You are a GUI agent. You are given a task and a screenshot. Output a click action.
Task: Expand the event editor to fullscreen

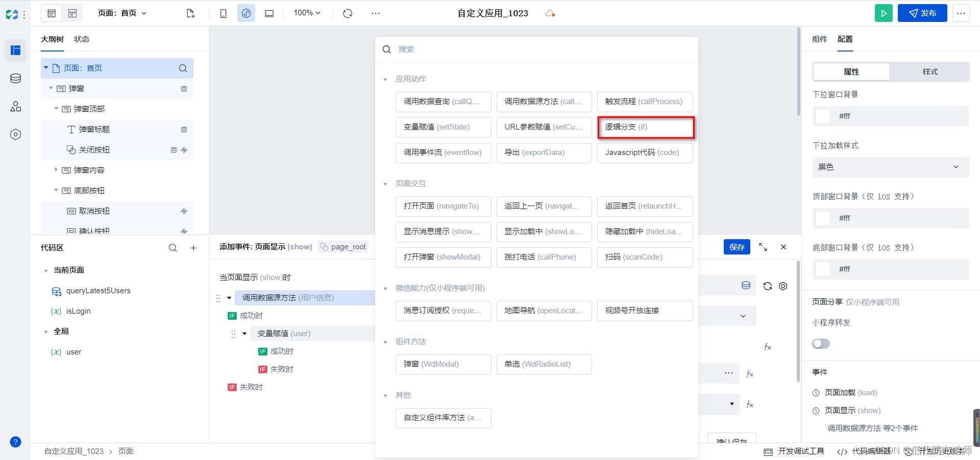pos(763,247)
